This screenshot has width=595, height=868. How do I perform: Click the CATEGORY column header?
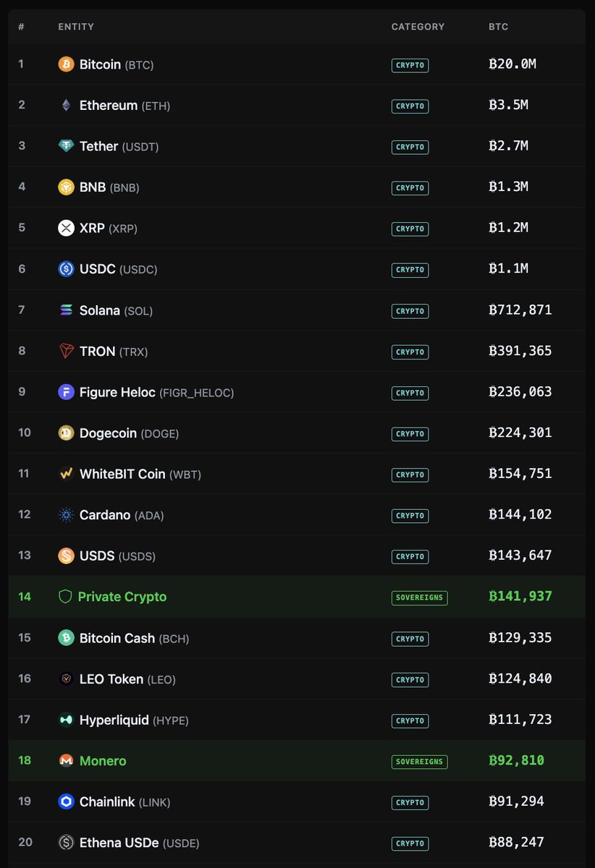pyautogui.click(x=418, y=27)
